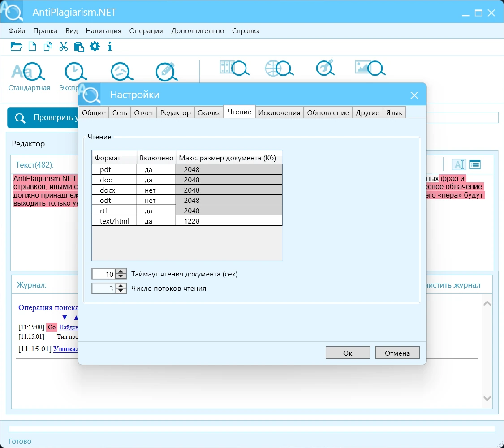Open the Правка menu
This screenshot has height=448, width=504.
[45, 31]
